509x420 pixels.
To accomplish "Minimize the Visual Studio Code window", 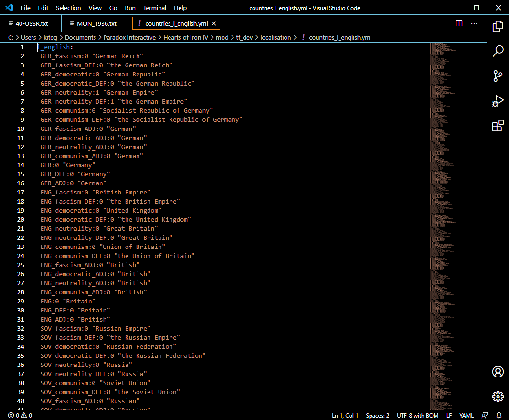I will tap(455, 8).
